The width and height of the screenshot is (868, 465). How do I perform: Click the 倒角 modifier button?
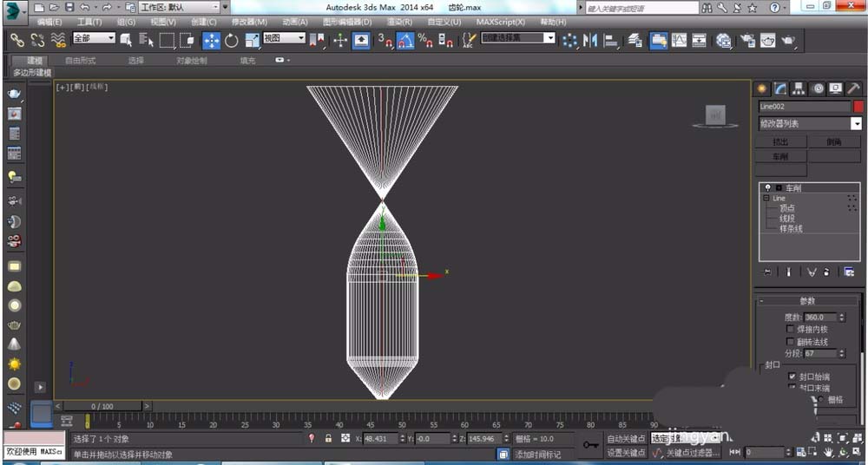[833, 141]
